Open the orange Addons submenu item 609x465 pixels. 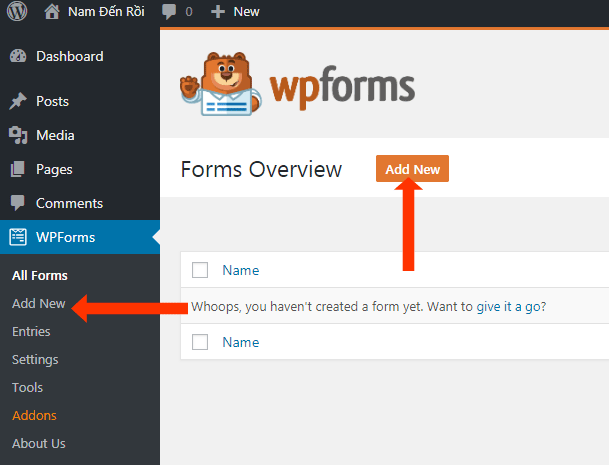[34, 415]
